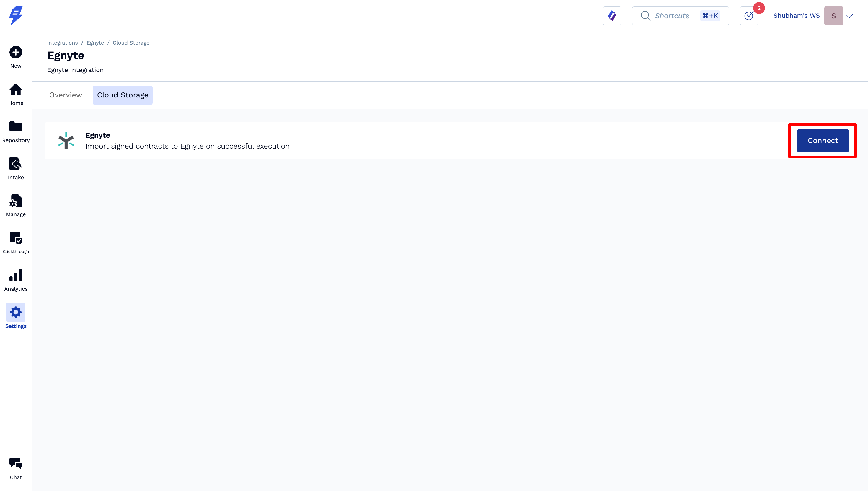The image size is (868, 491).
Task: Open the Repository folder icon
Action: (x=16, y=127)
